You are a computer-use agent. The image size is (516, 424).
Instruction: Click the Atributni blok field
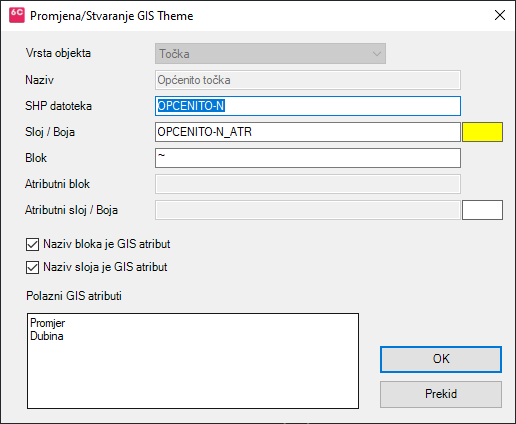[308, 184]
